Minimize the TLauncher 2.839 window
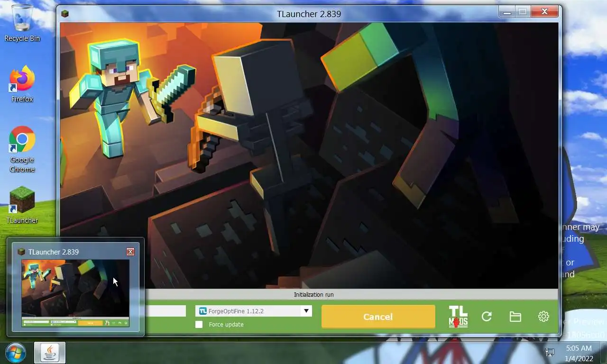Image resolution: width=607 pixels, height=364 pixels. click(x=506, y=11)
